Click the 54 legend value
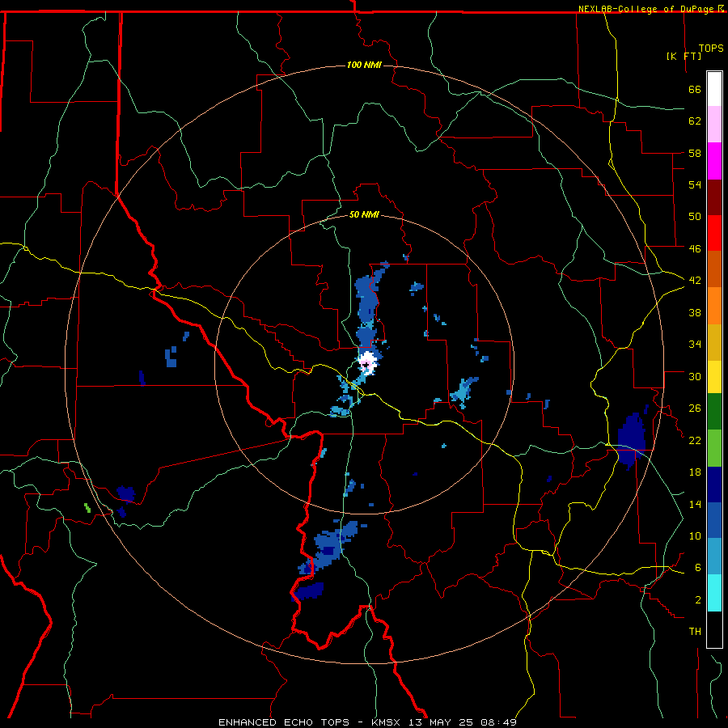The image size is (728, 728). (695, 184)
